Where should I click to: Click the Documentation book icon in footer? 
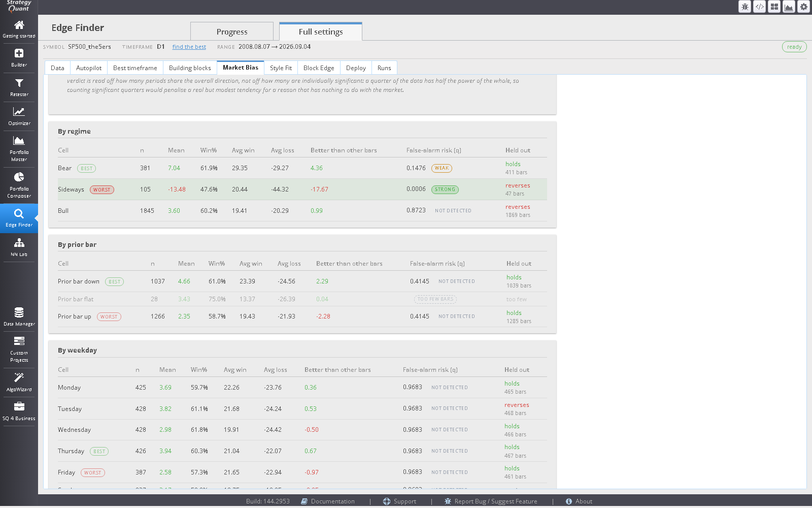coord(304,501)
